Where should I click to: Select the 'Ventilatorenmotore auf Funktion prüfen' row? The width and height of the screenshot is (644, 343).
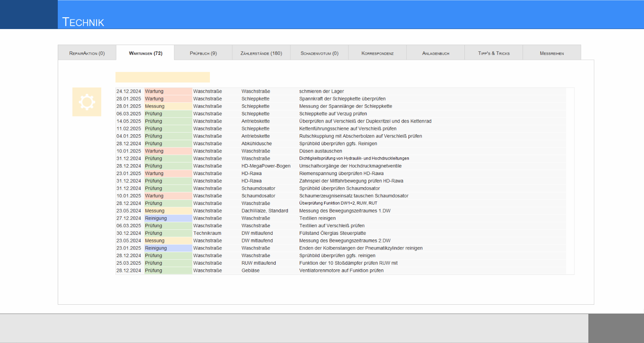coord(341,271)
